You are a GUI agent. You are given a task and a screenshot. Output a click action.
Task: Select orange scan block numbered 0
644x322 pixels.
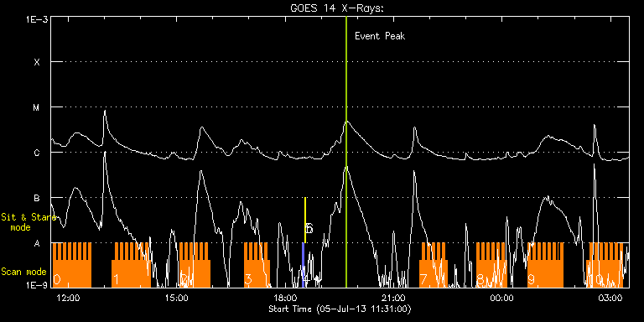72,265
